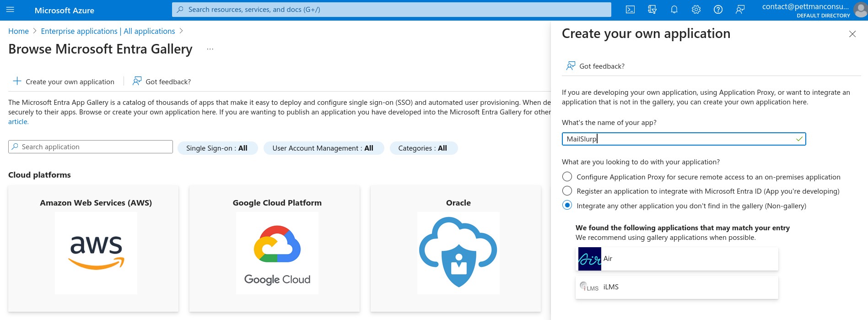Follow the 'article.' link in the description
The image size is (868, 320).
[18, 122]
